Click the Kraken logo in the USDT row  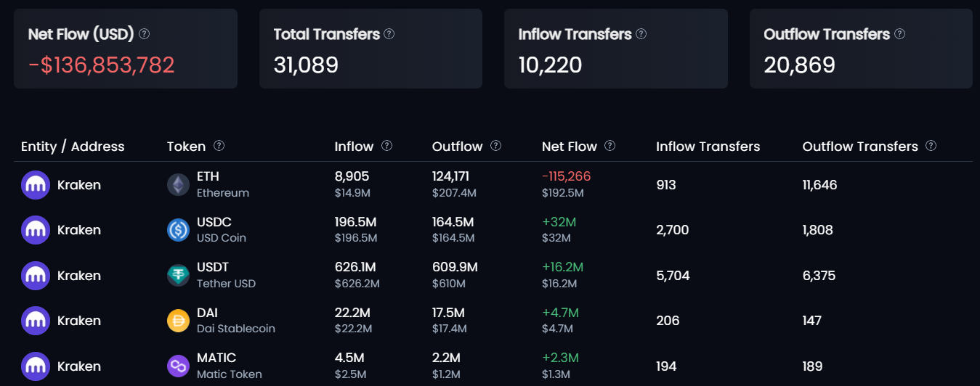[x=36, y=276]
